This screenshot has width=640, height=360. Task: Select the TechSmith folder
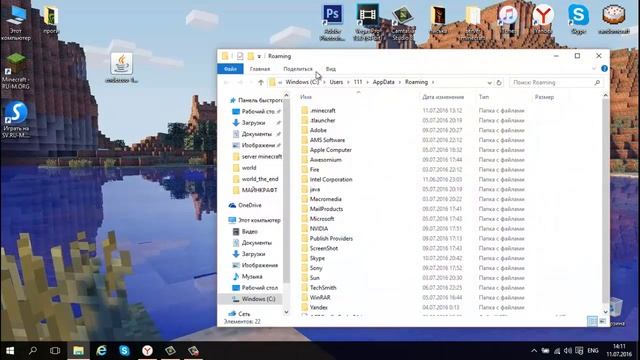(x=323, y=288)
